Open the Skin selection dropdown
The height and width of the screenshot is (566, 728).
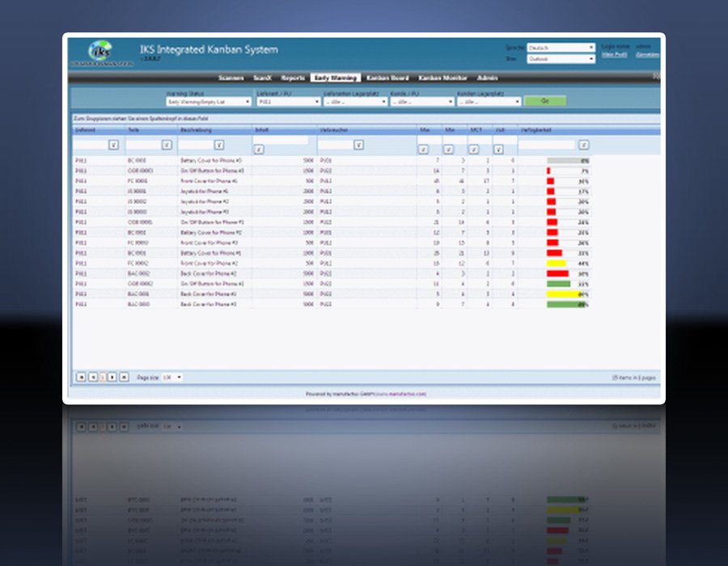[561, 59]
